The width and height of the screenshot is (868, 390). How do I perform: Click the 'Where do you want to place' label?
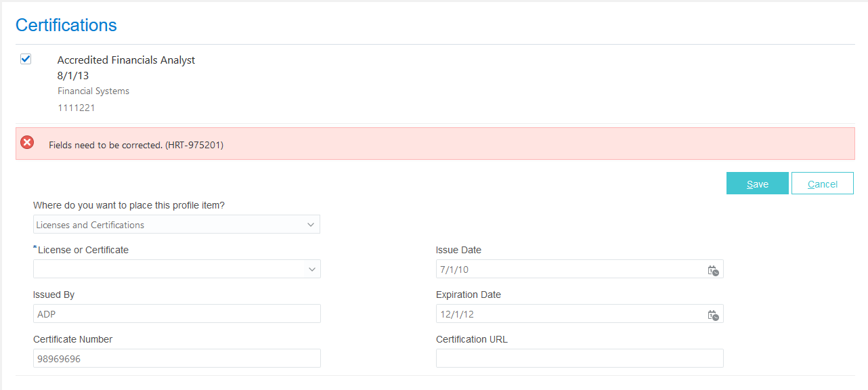coord(139,205)
